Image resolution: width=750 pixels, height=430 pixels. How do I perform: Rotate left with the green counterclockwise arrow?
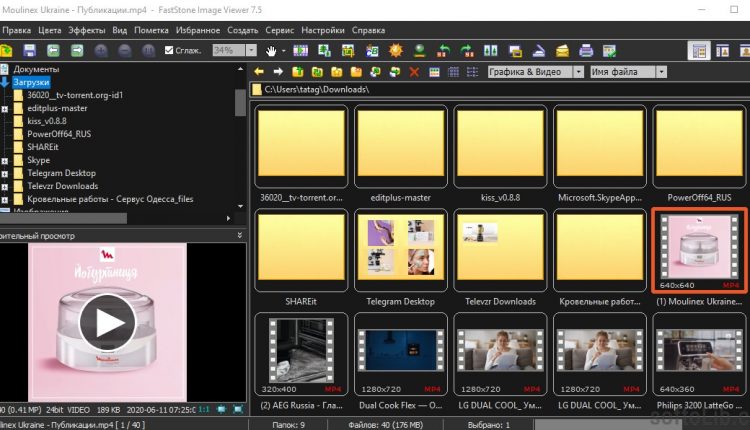click(443, 50)
